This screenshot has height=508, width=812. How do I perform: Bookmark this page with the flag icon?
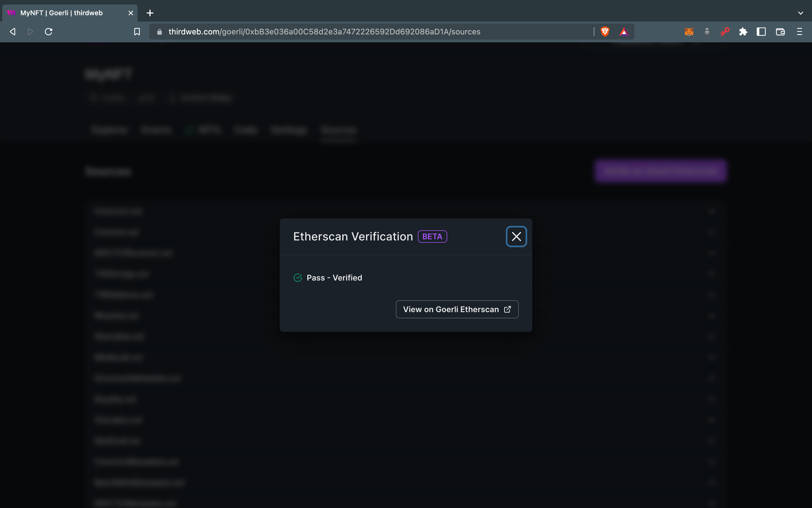[x=137, y=31]
